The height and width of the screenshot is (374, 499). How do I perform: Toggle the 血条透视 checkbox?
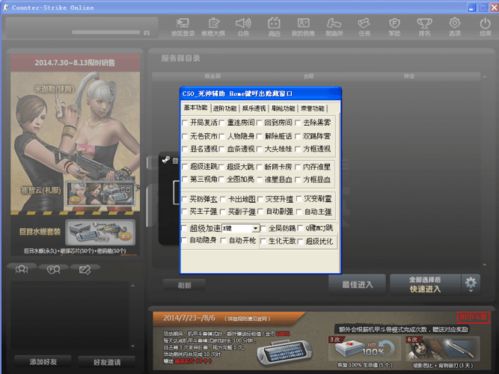pos(222,149)
